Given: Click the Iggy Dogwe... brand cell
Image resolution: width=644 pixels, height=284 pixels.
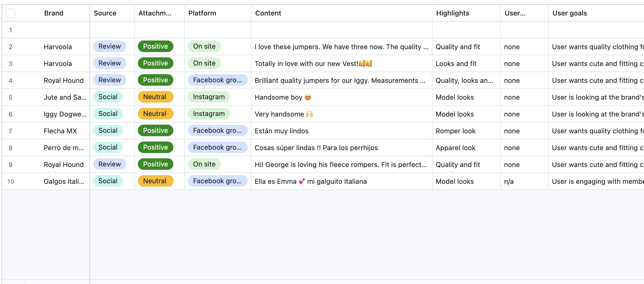Looking at the screenshot, I should 65,114.
